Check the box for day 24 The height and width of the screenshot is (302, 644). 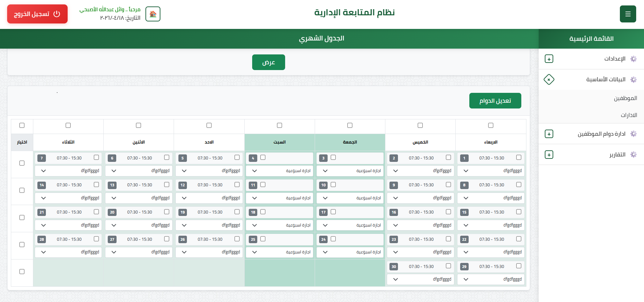333,239
